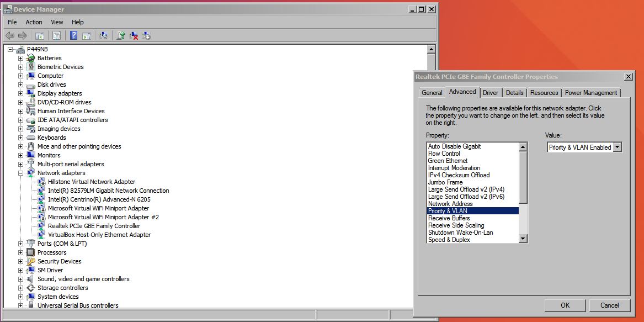This screenshot has height=322, width=644.
Task: Click the Back arrow toolbar icon
Action: click(10, 36)
